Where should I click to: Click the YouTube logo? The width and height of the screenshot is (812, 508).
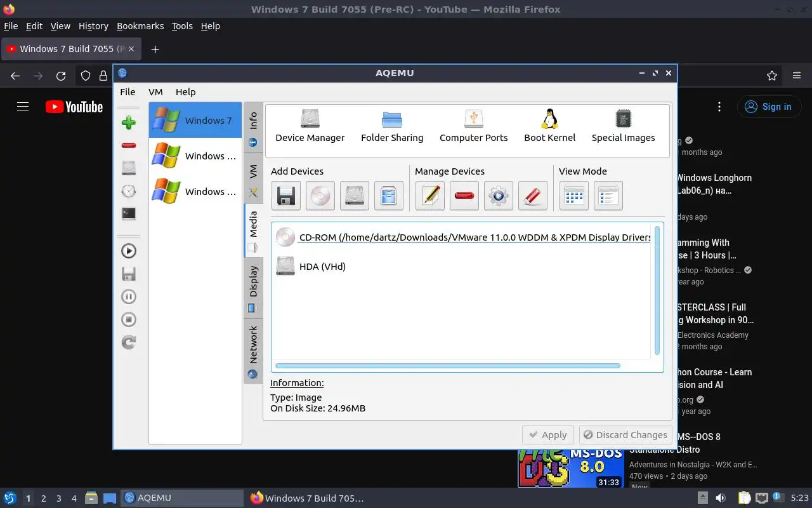74,107
